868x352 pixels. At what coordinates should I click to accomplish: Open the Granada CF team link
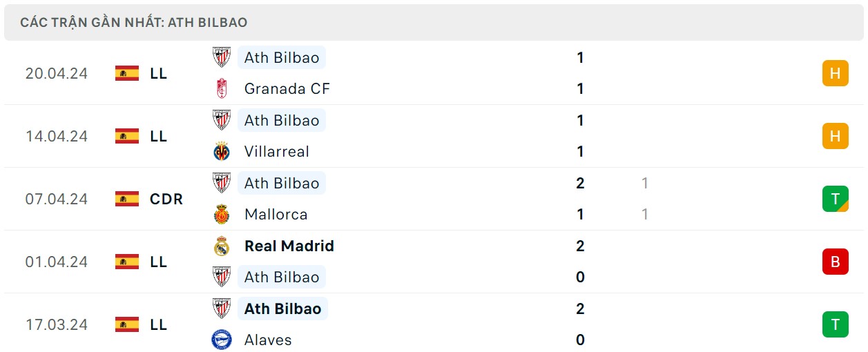tap(287, 88)
